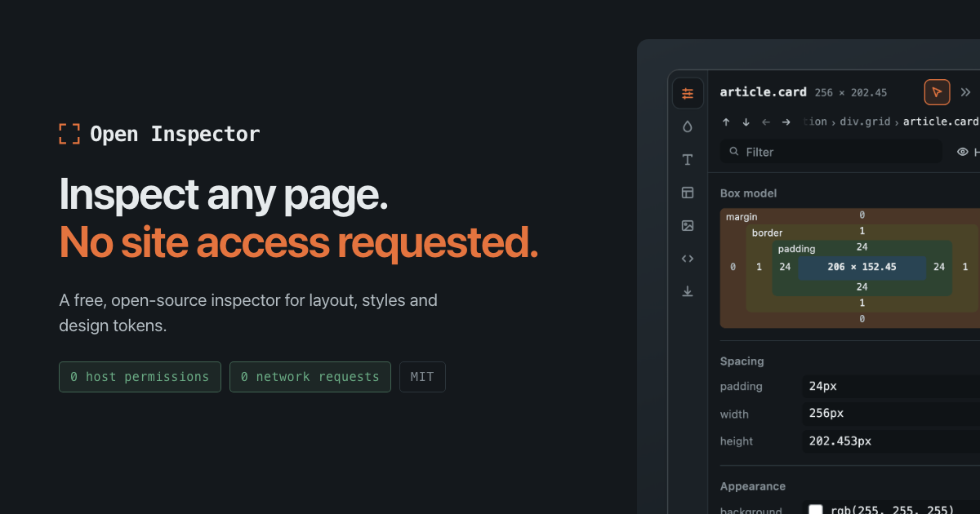
Task: Activate the element picker cursor button
Action: click(x=937, y=92)
